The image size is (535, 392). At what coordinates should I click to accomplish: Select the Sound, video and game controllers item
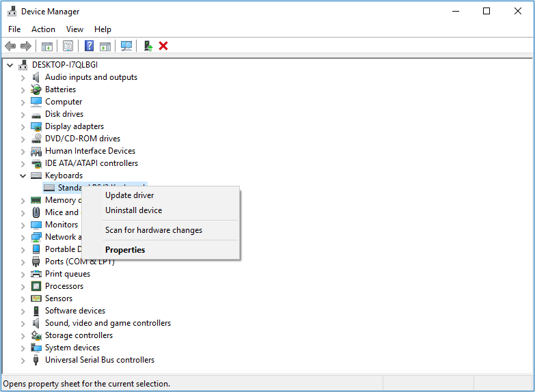[107, 323]
